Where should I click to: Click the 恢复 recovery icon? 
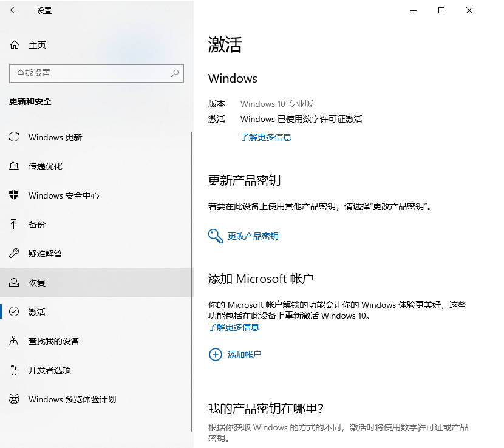click(x=14, y=282)
